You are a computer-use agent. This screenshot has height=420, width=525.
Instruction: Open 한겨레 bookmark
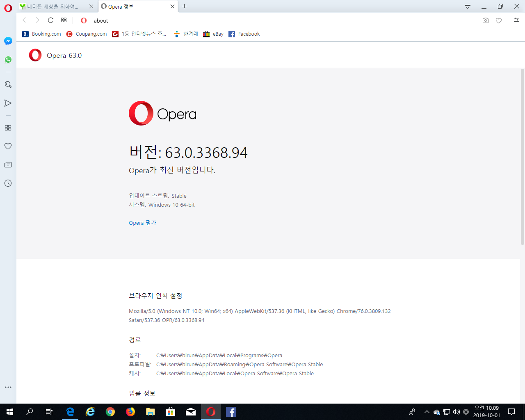point(186,34)
